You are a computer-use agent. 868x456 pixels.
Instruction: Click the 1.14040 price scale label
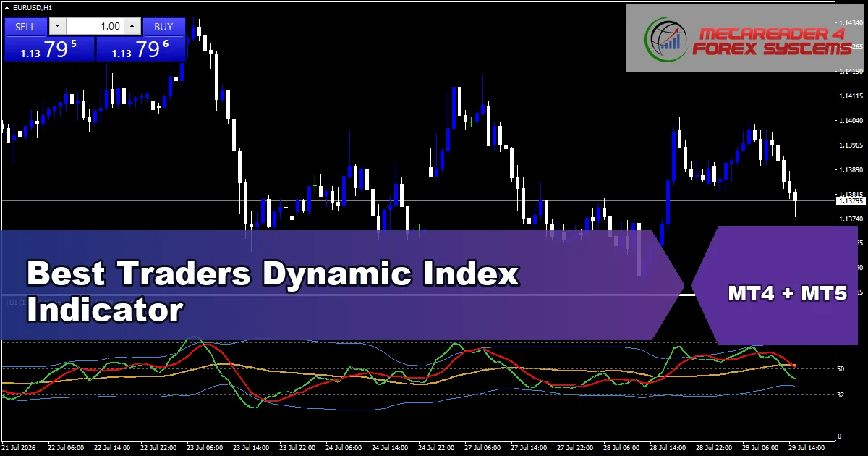(851, 121)
